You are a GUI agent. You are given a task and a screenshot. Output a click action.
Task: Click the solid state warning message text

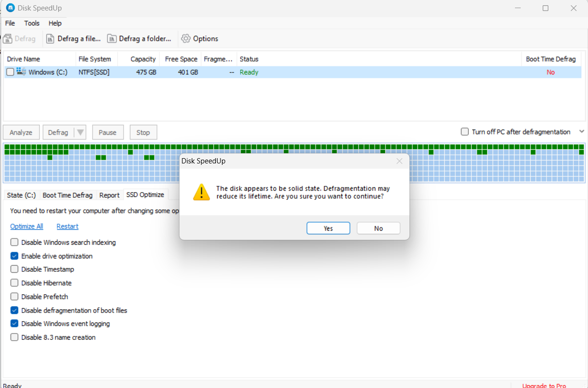[x=303, y=192]
